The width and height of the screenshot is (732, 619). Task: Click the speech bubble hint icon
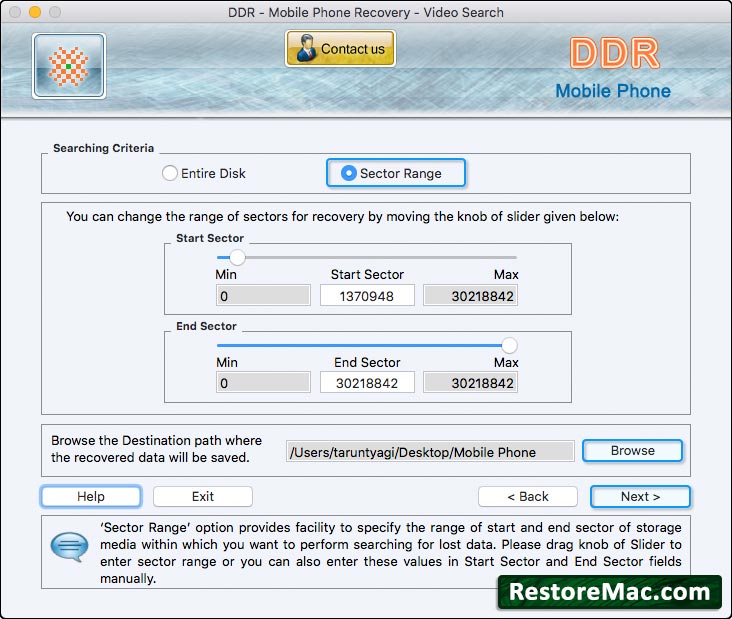click(69, 546)
